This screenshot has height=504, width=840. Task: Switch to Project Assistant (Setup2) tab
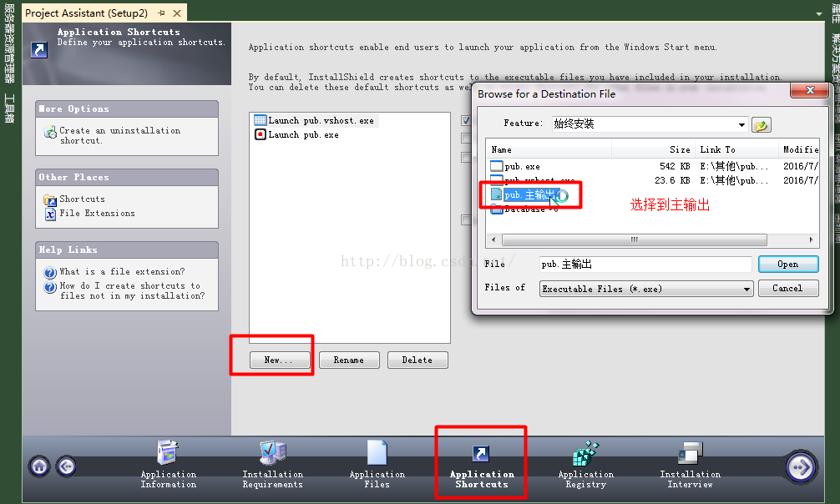click(x=86, y=13)
